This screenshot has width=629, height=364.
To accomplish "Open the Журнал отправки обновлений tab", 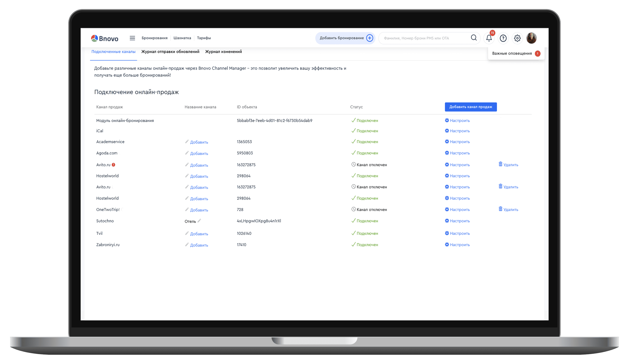I will [170, 52].
